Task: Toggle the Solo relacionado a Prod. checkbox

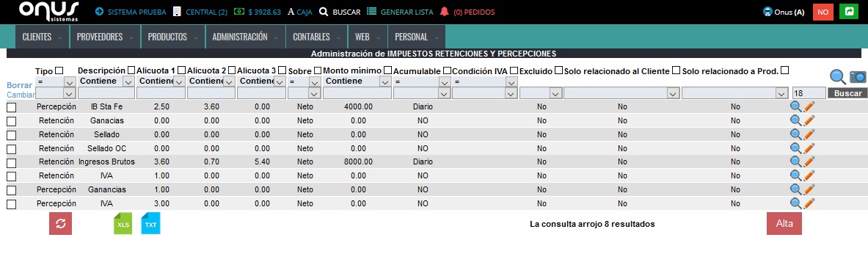Action: pyautogui.click(x=784, y=70)
